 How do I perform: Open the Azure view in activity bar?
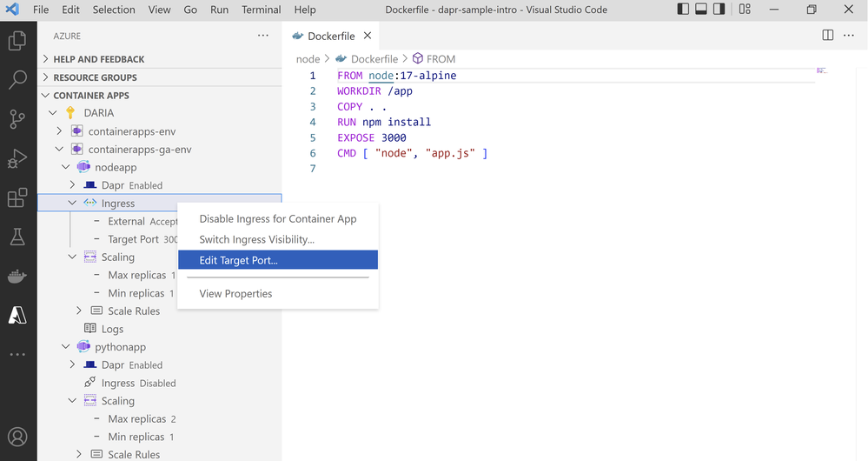[17, 315]
